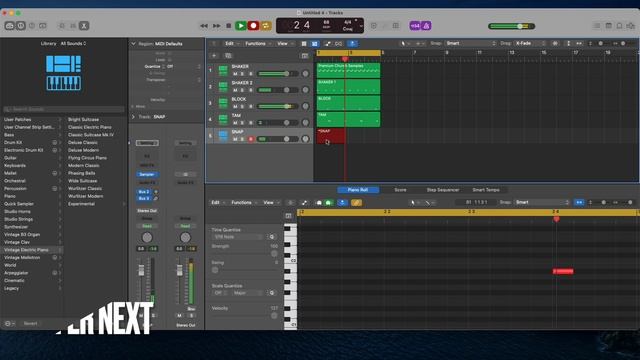Open the List Editors button
Image resolution: width=640 pixels, height=360 pixels.
point(597,26)
